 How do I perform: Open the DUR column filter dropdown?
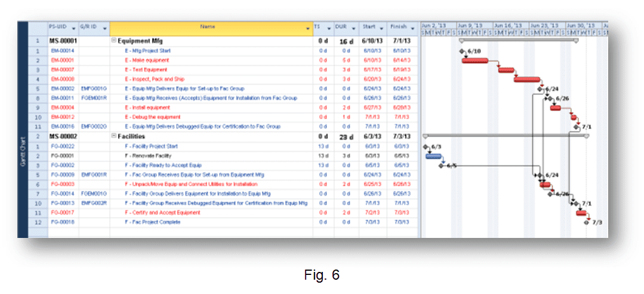pos(353,29)
